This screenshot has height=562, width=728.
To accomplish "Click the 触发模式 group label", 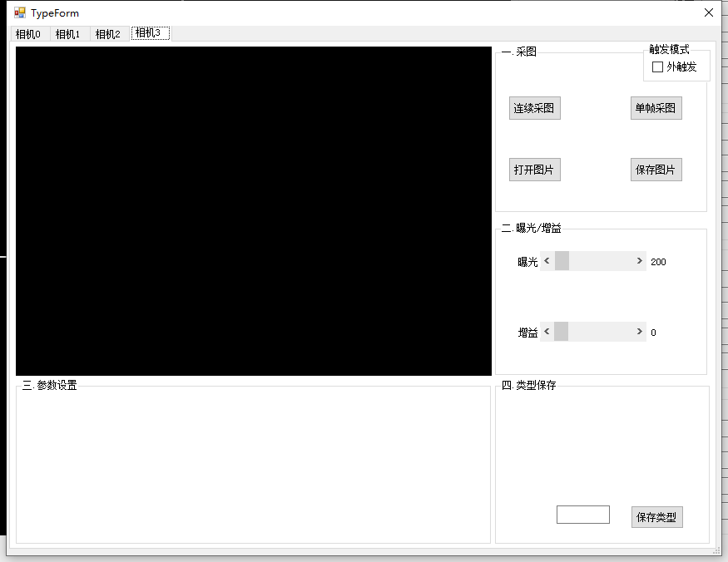I will click(x=669, y=49).
